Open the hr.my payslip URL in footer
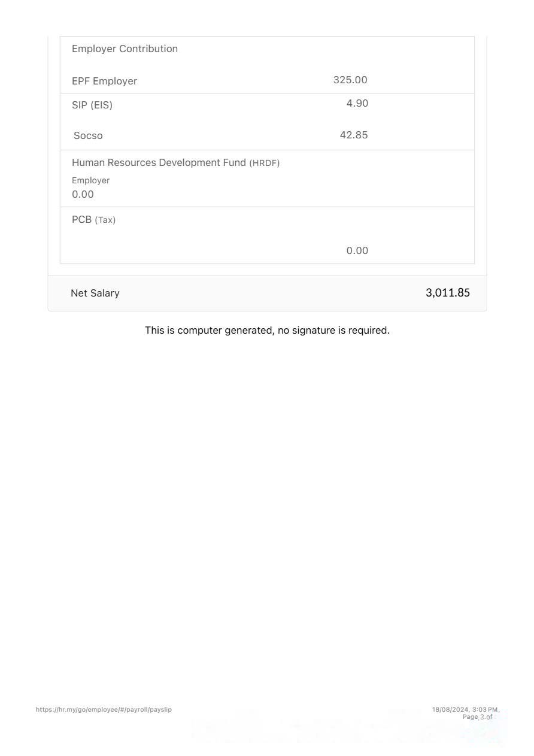 [104, 710]
